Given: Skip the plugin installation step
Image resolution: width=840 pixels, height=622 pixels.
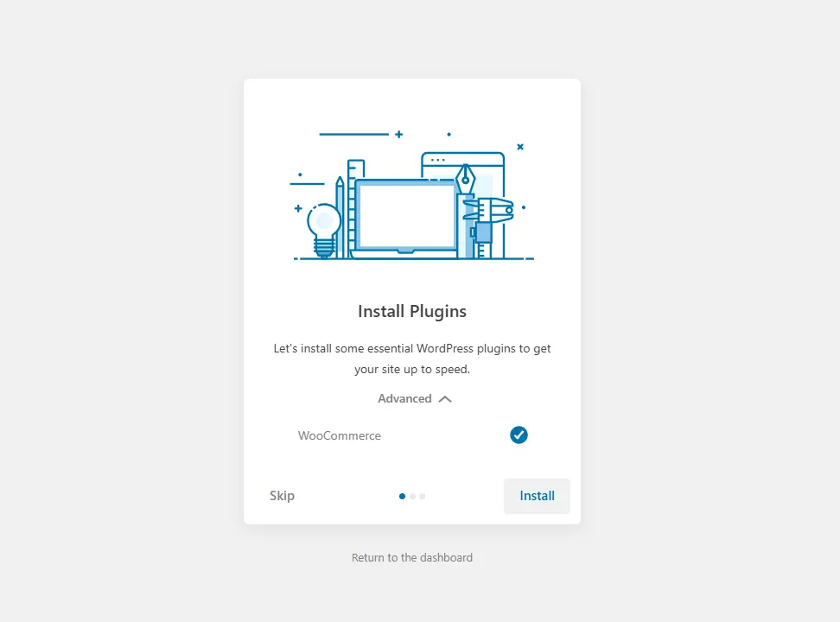Looking at the screenshot, I should point(282,495).
